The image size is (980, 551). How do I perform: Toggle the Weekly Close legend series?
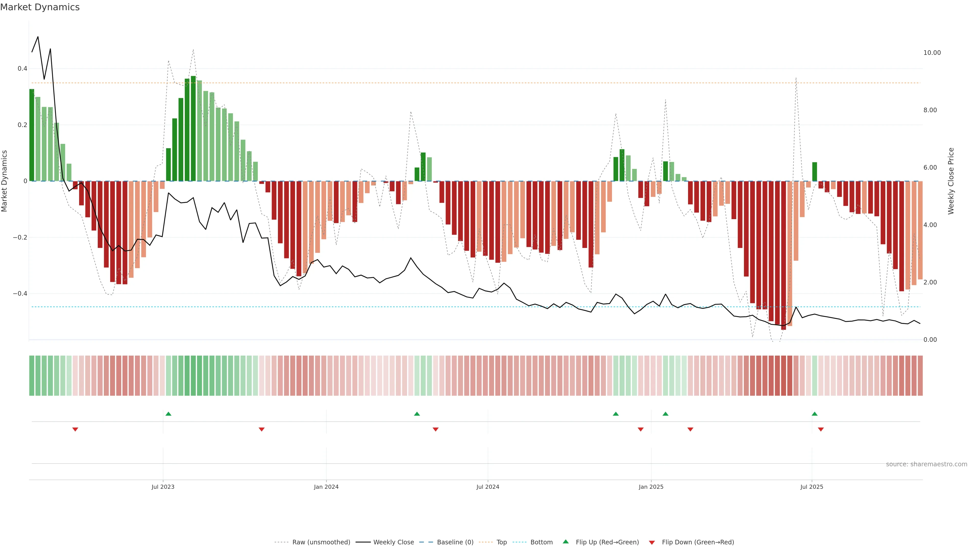coord(393,542)
